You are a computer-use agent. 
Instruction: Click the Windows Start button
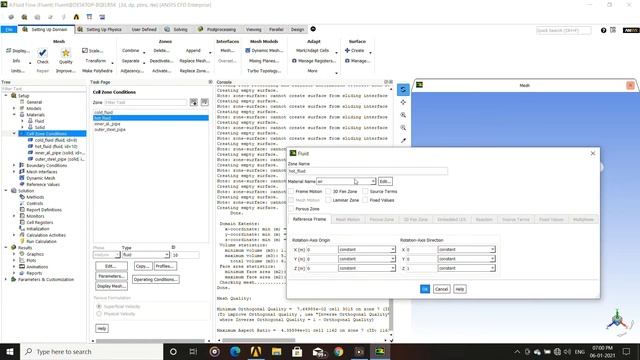click(10, 351)
